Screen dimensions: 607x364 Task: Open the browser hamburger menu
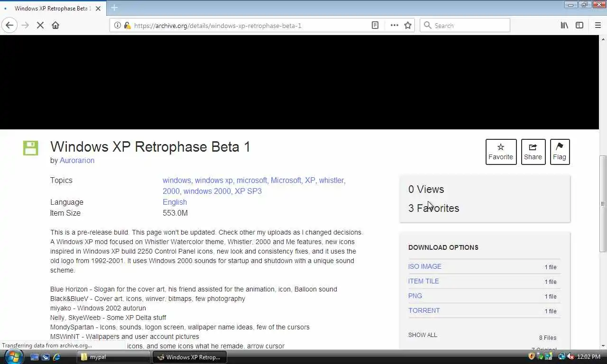pyautogui.click(x=598, y=26)
